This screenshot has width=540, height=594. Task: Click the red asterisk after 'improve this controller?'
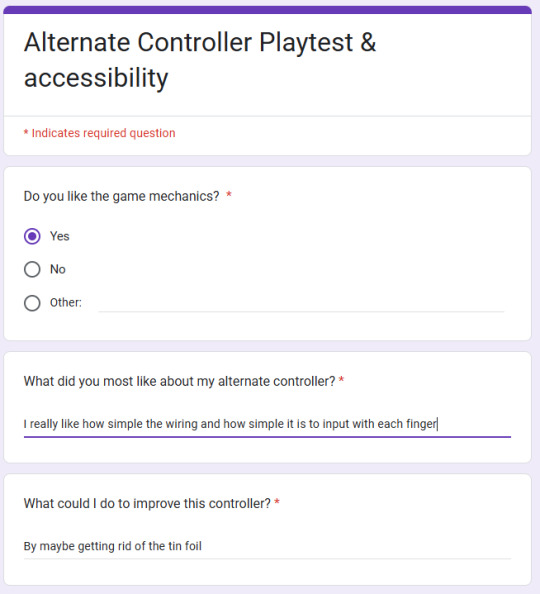tap(277, 502)
